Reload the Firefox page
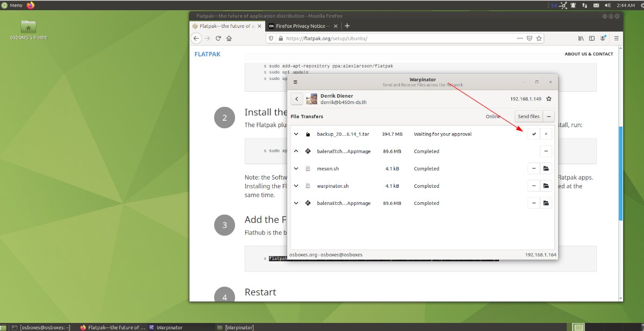 218,38
